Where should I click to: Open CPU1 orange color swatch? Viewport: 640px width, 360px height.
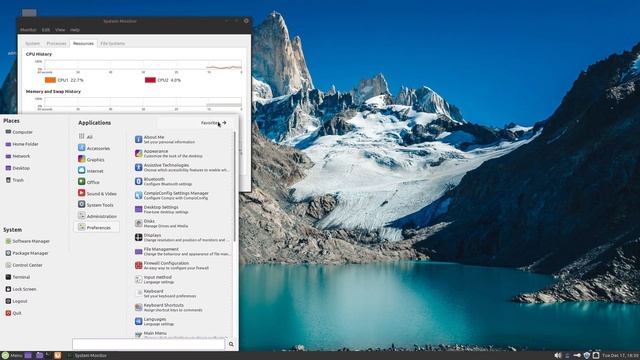click(x=50, y=80)
